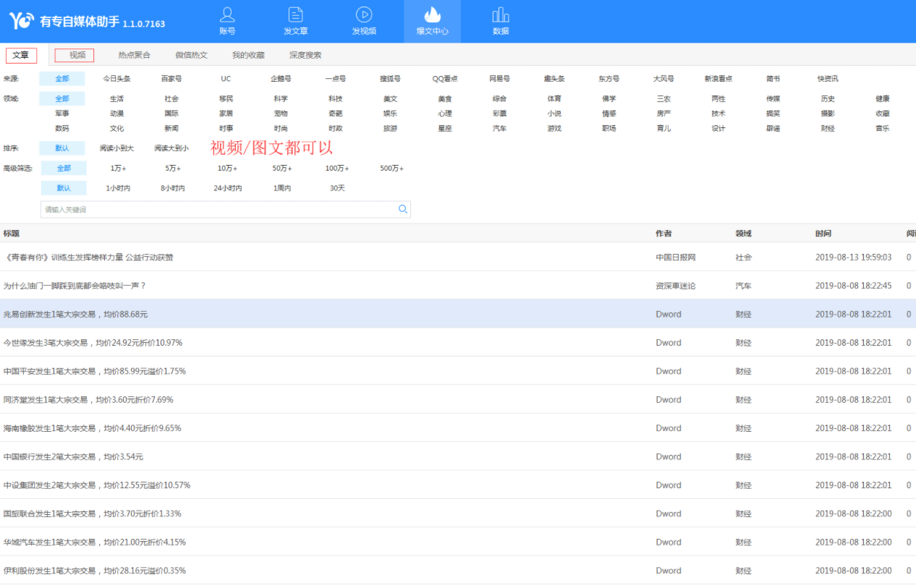916x588 pixels.
Task: Filter reads by 100万+
Action: [336, 169]
